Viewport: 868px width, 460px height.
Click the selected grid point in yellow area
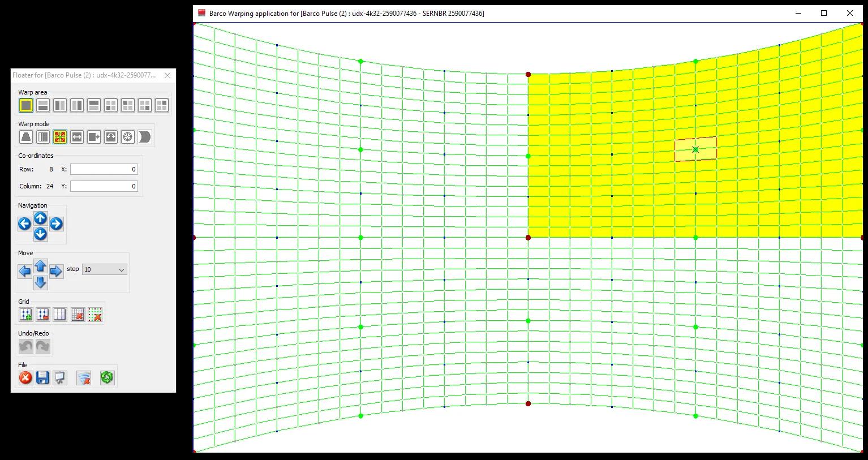point(695,149)
